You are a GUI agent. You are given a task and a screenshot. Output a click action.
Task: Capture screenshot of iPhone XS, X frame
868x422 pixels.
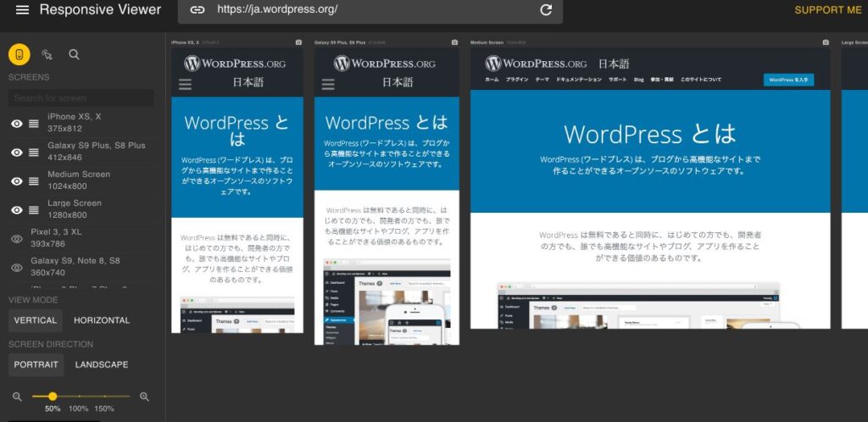299,42
